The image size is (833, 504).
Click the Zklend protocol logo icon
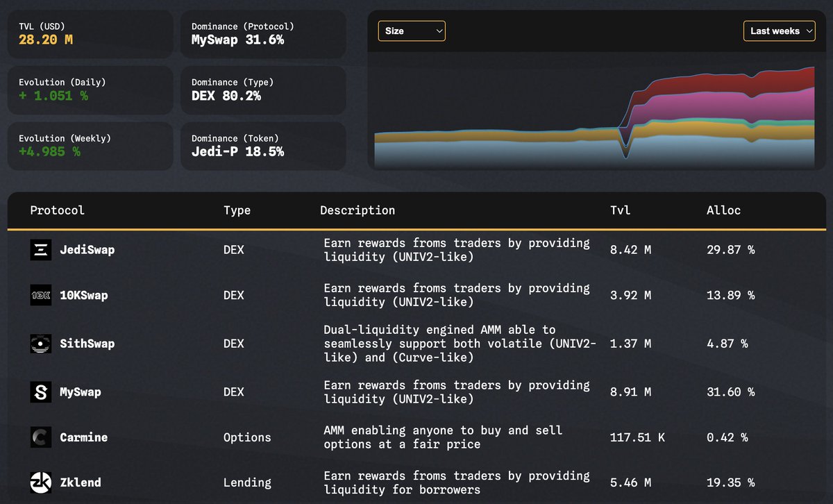pos(41,482)
